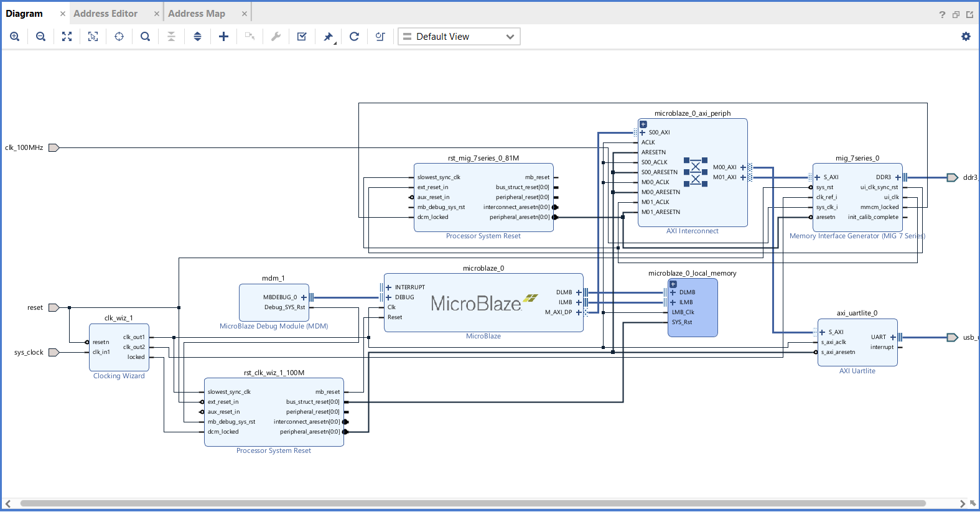Click the Customize Block wrench icon
980x512 pixels.
pyautogui.click(x=276, y=37)
